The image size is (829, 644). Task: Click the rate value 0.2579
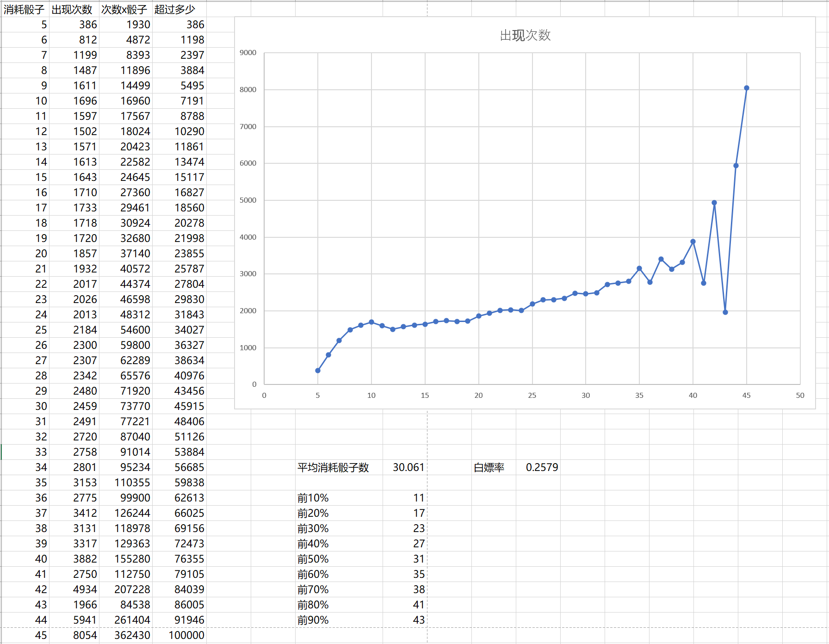coord(538,467)
